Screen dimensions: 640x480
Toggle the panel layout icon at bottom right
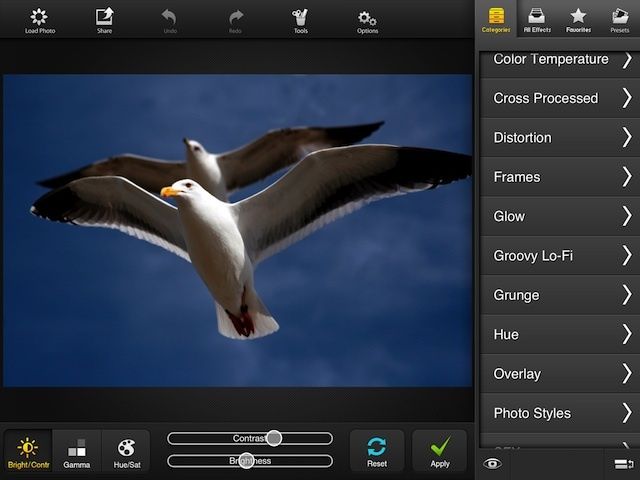[x=624, y=463]
